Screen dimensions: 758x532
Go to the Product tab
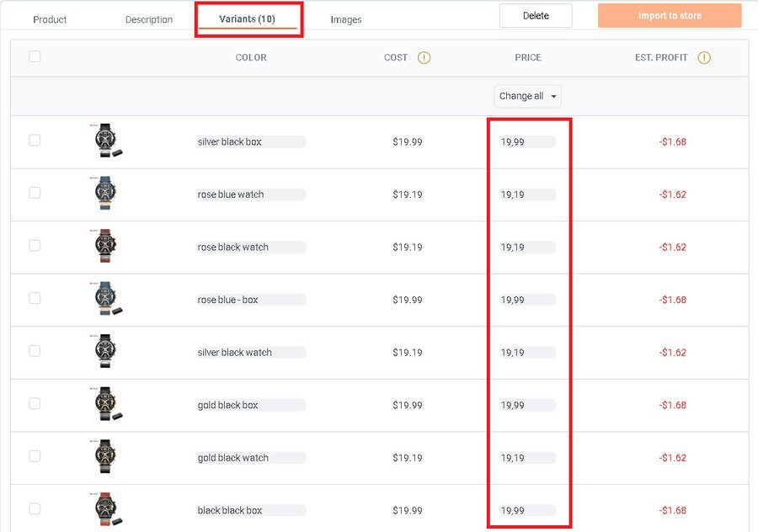coord(50,19)
